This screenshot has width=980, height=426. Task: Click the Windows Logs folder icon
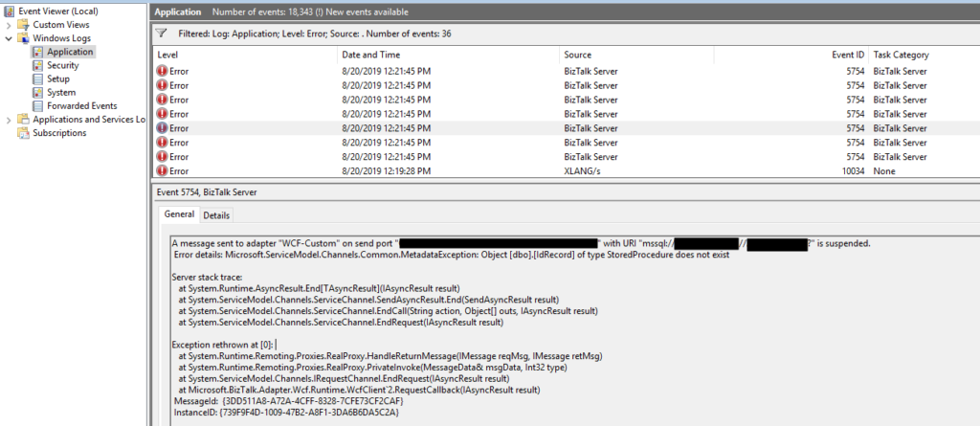24,37
